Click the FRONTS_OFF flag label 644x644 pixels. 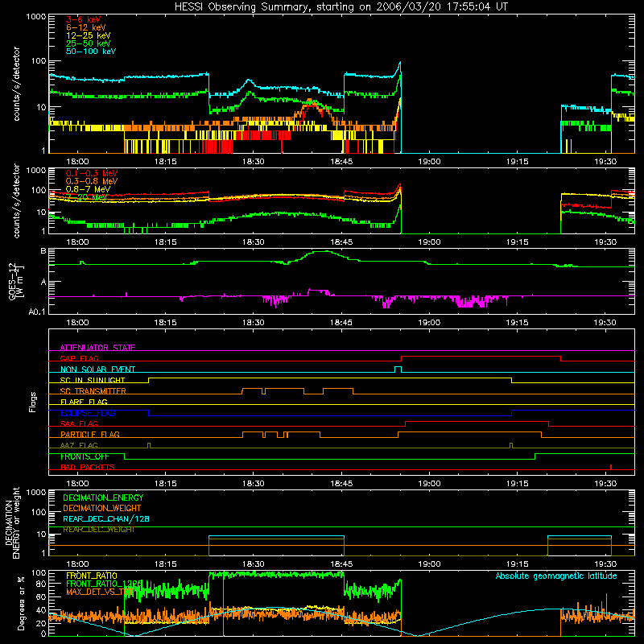[85, 456]
